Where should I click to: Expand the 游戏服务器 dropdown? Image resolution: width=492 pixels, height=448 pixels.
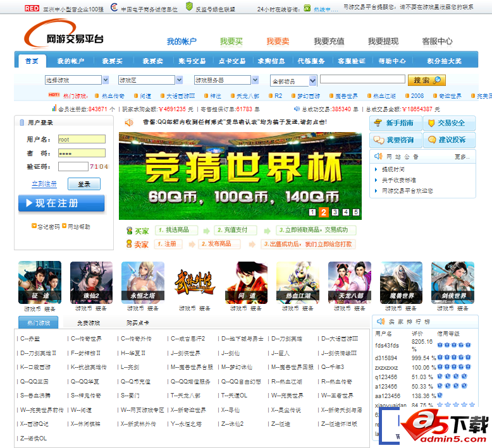point(255,80)
